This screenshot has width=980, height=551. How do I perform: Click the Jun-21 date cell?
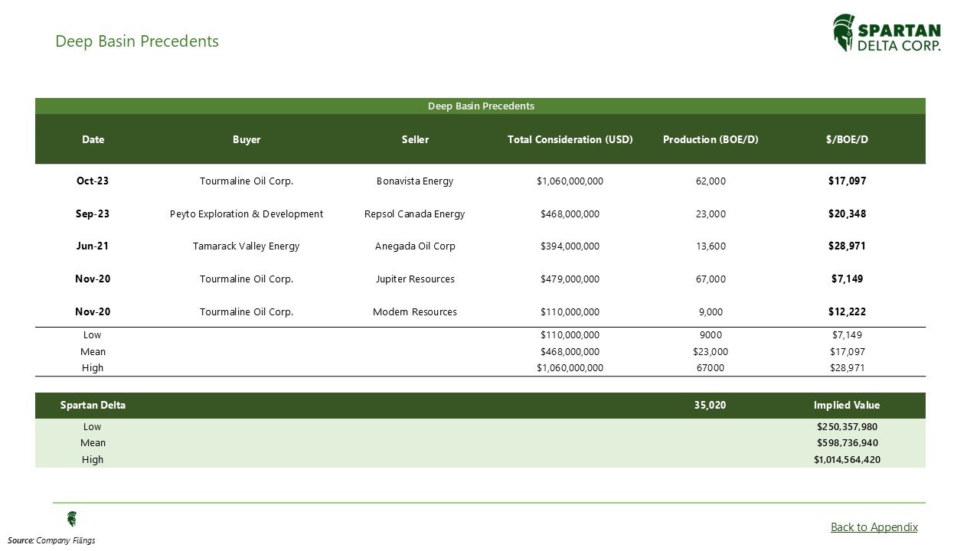(93, 246)
